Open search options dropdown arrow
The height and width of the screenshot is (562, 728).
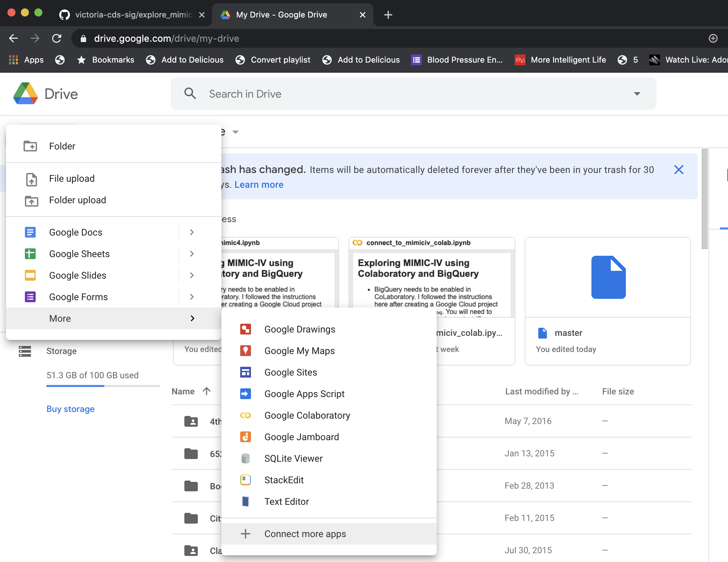pyautogui.click(x=637, y=94)
